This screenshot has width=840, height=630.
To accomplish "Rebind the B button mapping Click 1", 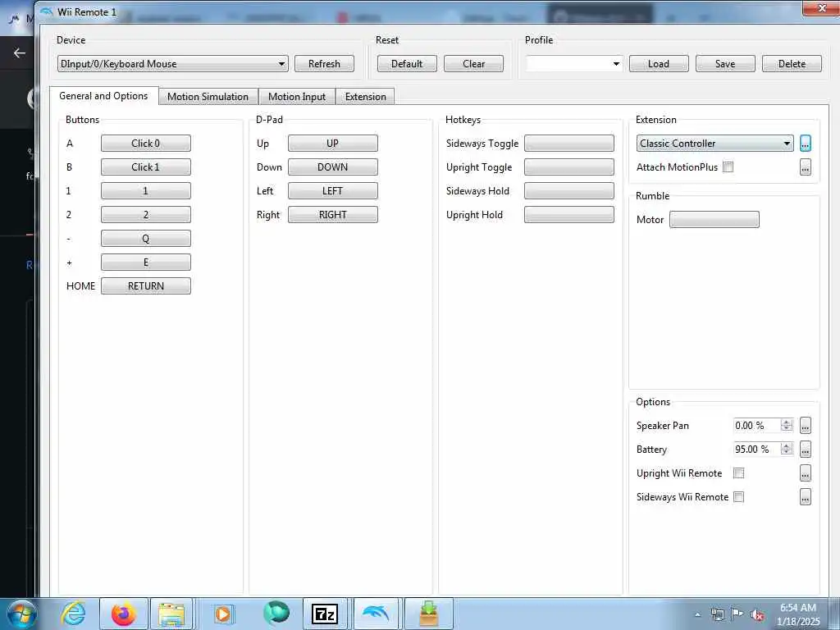I will pyautogui.click(x=146, y=167).
